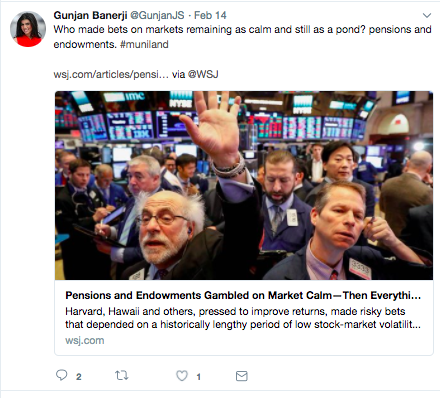Click the tweet text about pensions and endowments

coord(243,37)
